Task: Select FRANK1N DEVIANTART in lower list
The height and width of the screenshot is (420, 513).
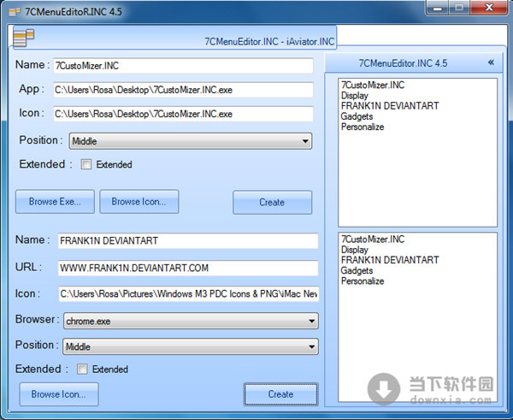Action: coord(390,260)
